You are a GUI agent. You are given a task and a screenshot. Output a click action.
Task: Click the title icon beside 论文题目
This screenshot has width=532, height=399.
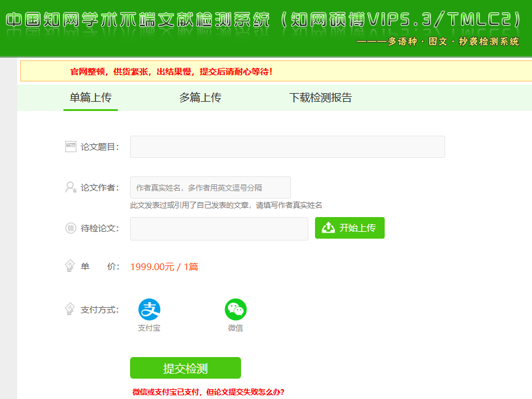click(70, 147)
